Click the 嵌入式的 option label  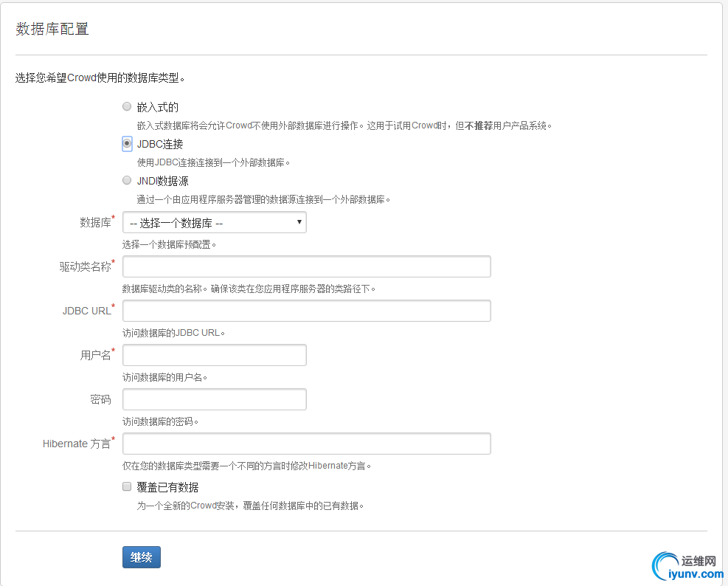158,107
